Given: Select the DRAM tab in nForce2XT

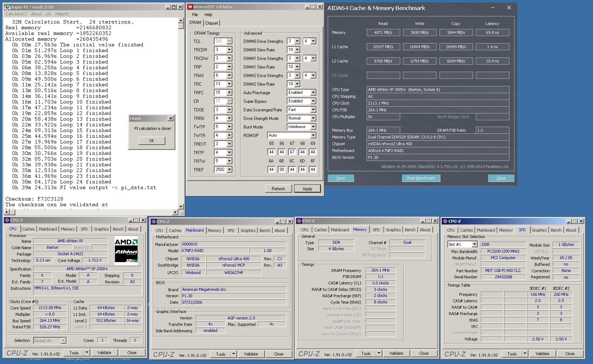Looking at the screenshot, I should [x=195, y=22].
